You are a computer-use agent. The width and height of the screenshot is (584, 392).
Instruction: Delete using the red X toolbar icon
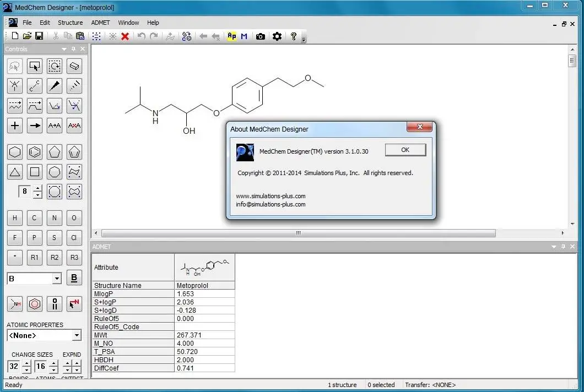125,36
